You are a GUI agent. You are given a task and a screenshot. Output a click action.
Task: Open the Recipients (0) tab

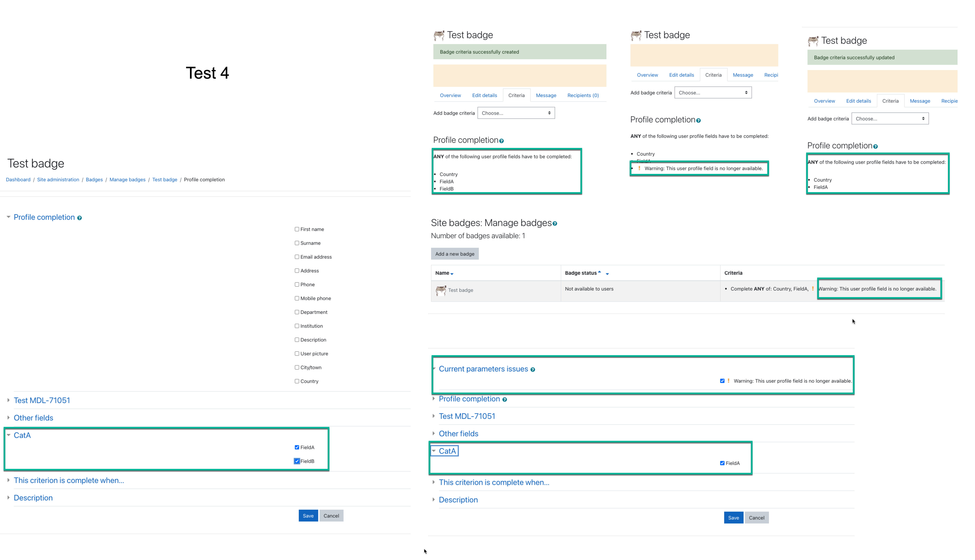pos(583,95)
